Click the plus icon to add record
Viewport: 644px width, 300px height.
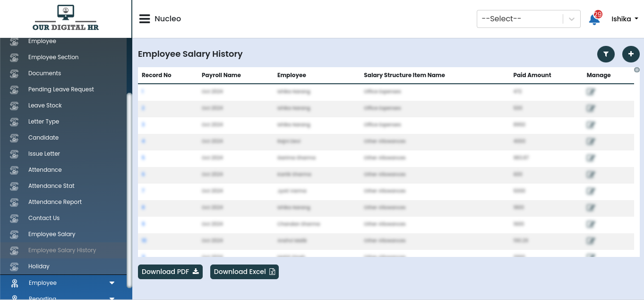coord(631,54)
